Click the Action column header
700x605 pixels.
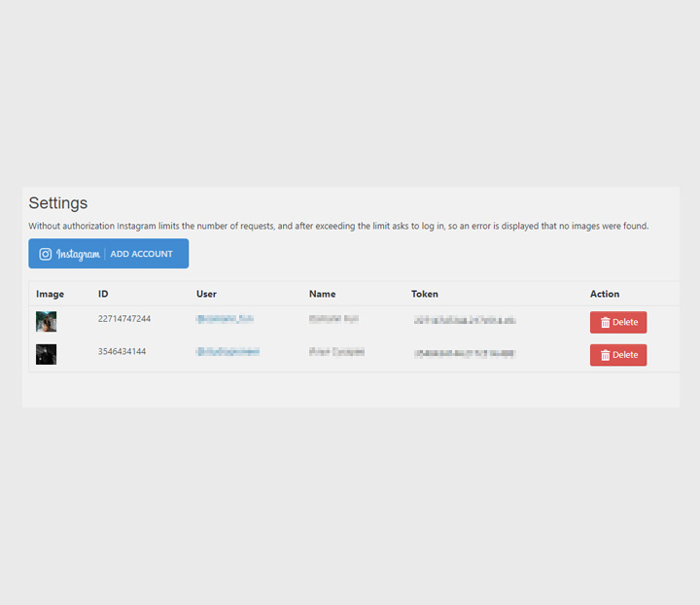click(605, 294)
